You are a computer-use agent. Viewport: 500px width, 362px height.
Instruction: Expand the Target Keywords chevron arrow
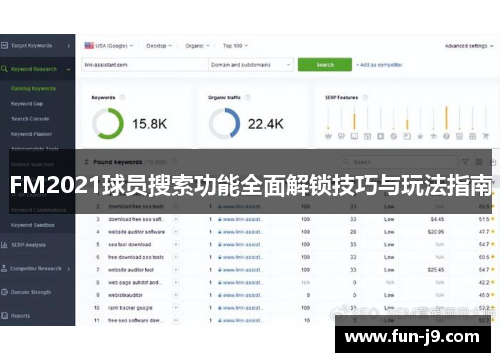69,46
